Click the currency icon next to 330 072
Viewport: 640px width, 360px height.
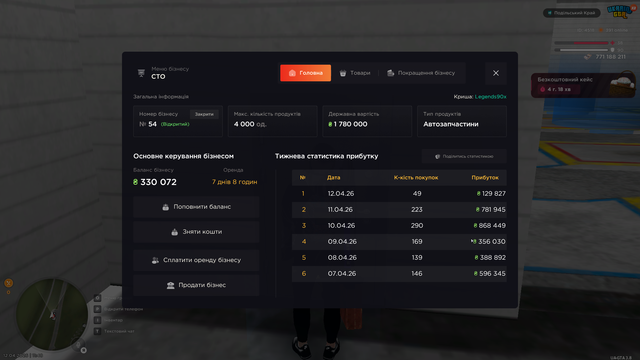[x=136, y=182]
